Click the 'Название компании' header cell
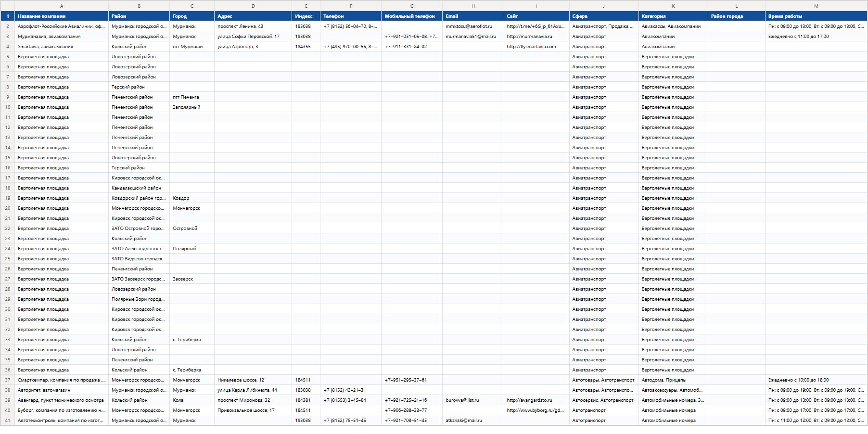Viewport: 868px width, 434px height. tap(62, 16)
